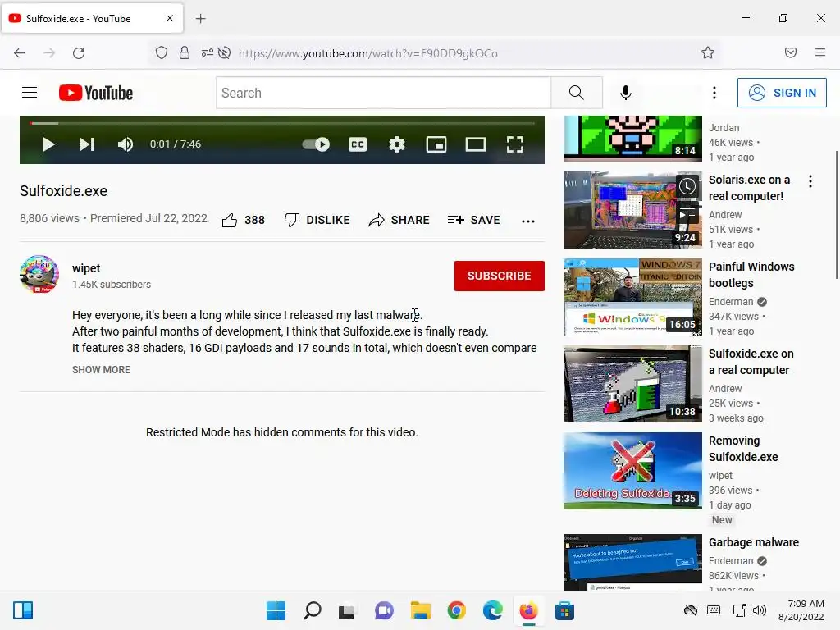The height and width of the screenshot is (630, 840).
Task: Submit search with magnifier button
Action: [x=577, y=93]
